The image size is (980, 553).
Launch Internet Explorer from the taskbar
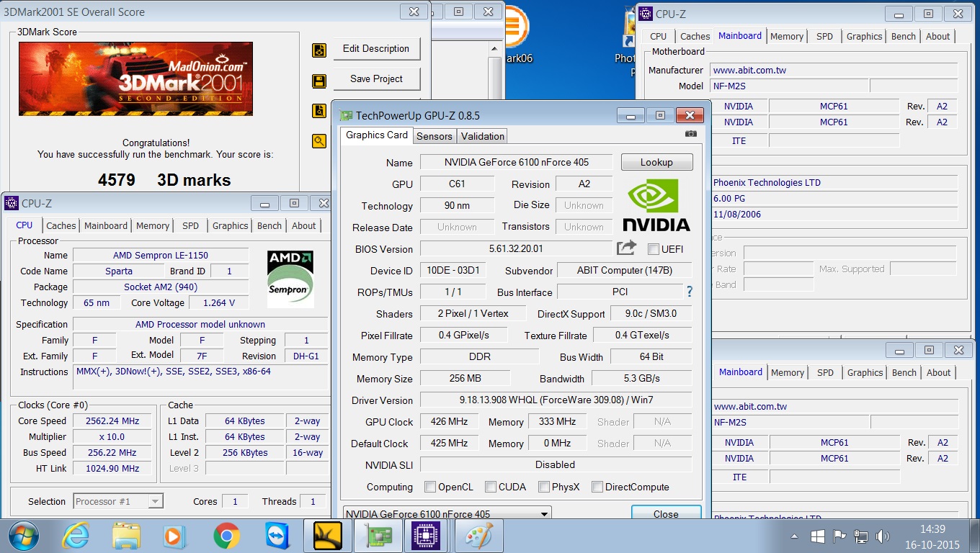(x=75, y=536)
